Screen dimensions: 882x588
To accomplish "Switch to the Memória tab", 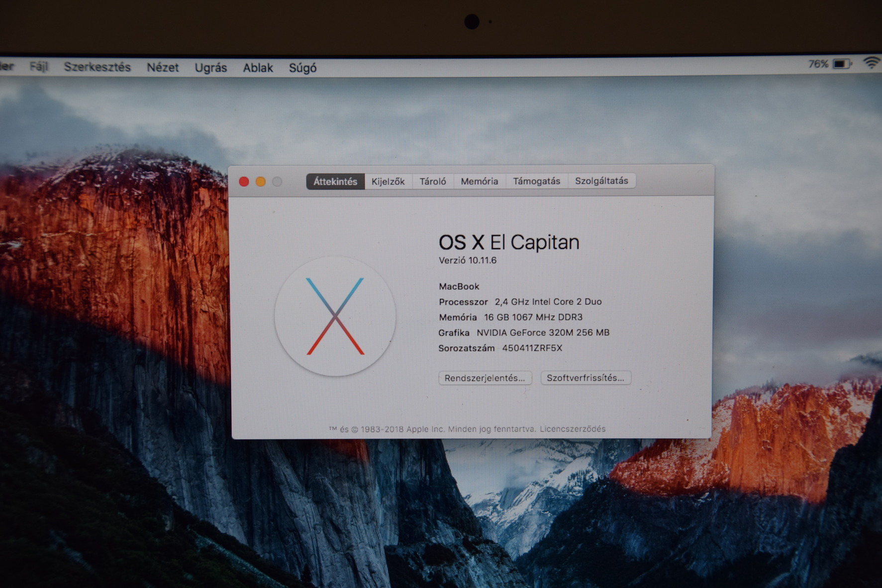I will 480,181.
